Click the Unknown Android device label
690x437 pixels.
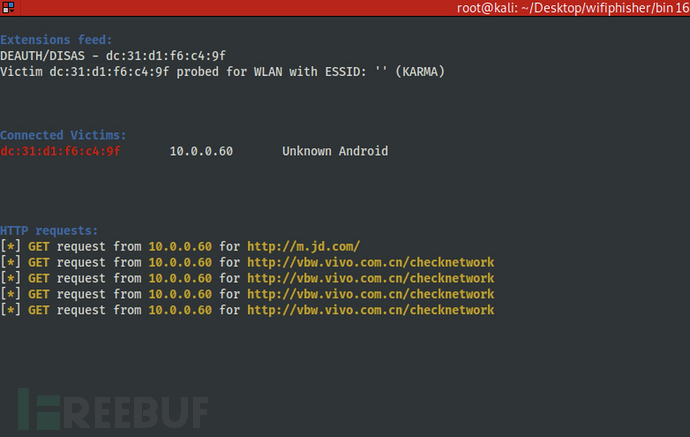[335, 151]
